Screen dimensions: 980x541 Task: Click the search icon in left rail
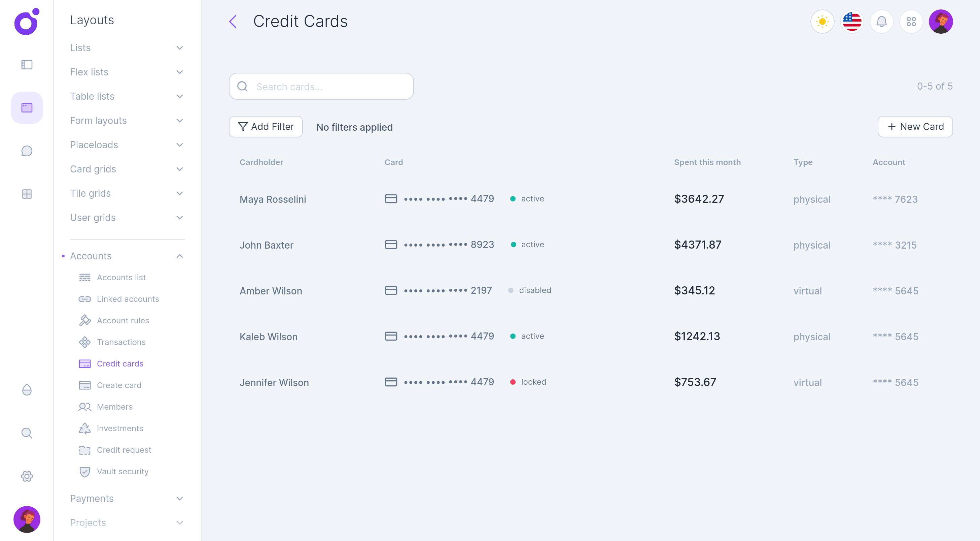(x=27, y=433)
